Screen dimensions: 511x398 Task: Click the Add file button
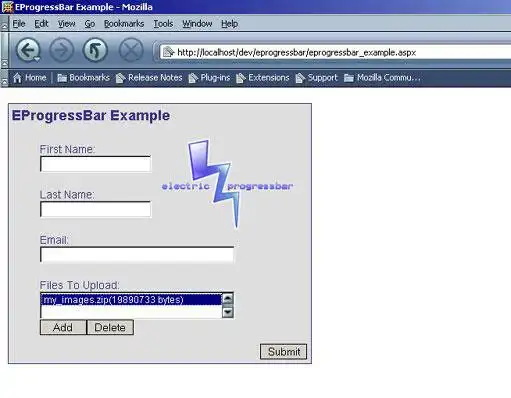[x=63, y=327]
